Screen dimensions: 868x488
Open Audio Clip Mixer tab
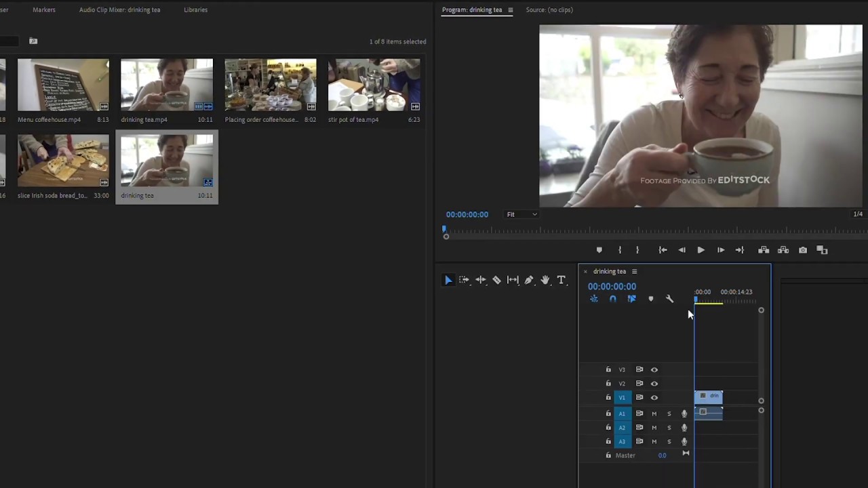click(119, 10)
